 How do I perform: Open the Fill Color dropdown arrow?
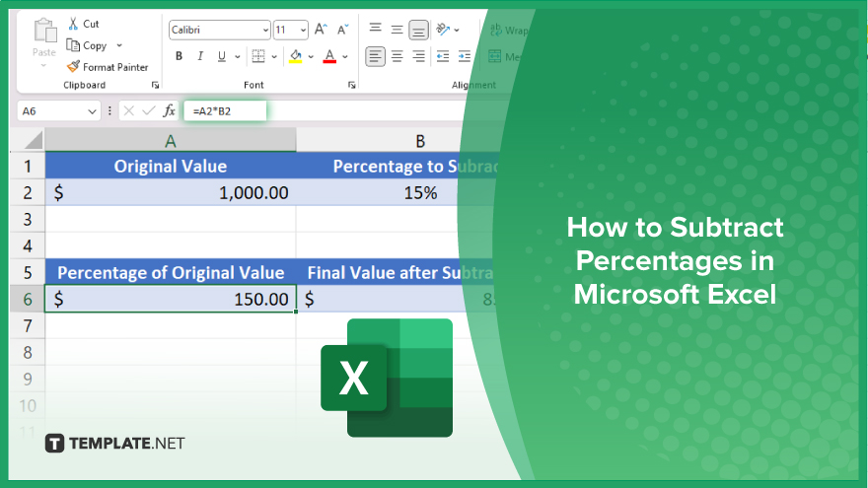(x=311, y=56)
